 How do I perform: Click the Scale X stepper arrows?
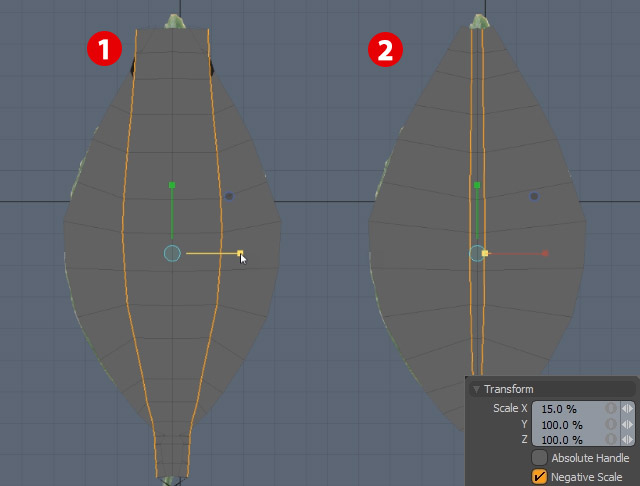(x=627, y=408)
